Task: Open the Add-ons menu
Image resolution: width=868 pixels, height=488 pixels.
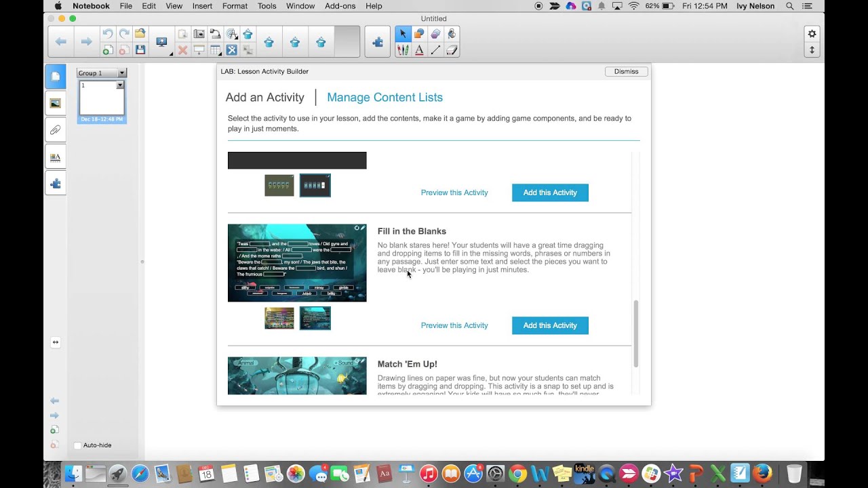Action: 340,6
